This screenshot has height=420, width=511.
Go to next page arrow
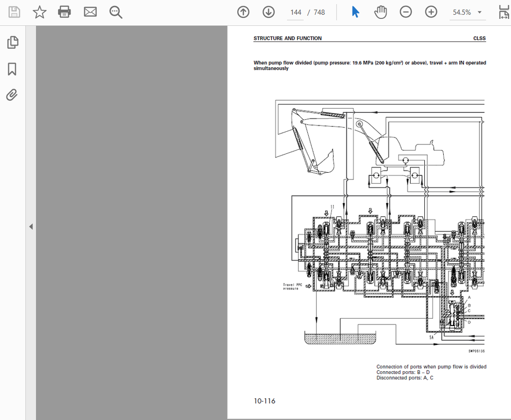coord(268,13)
